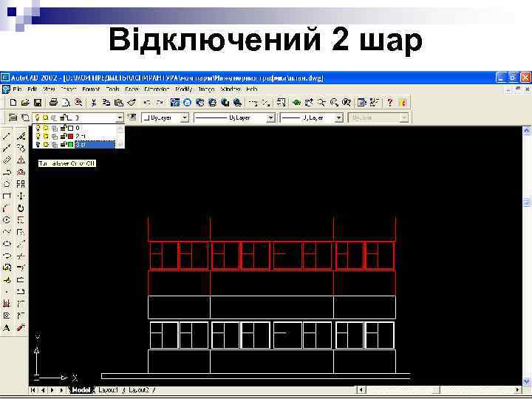Lock layer 0 with its padlock icon
532x399 pixels.
pyautogui.click(x=63, y=128)
